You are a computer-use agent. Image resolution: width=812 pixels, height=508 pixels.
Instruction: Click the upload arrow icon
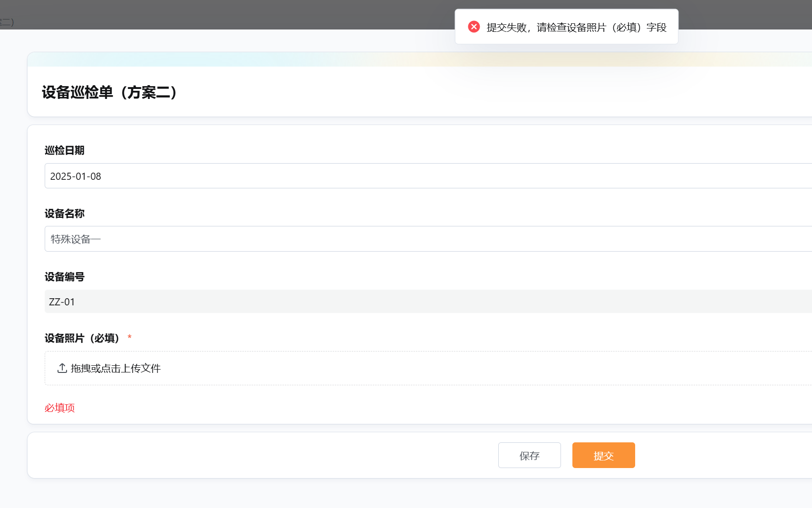(x=62, y=368)
